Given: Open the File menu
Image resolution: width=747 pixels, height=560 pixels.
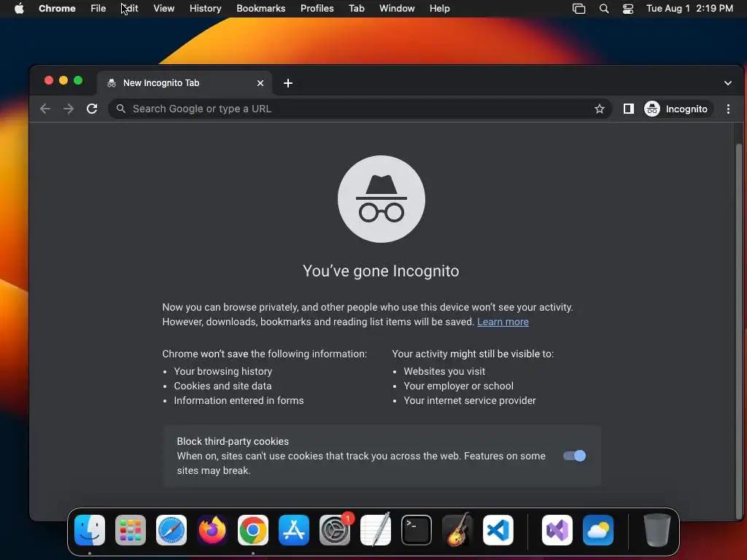Looking at the screenshot, I should pyautogui.click(x=98, y=9).
